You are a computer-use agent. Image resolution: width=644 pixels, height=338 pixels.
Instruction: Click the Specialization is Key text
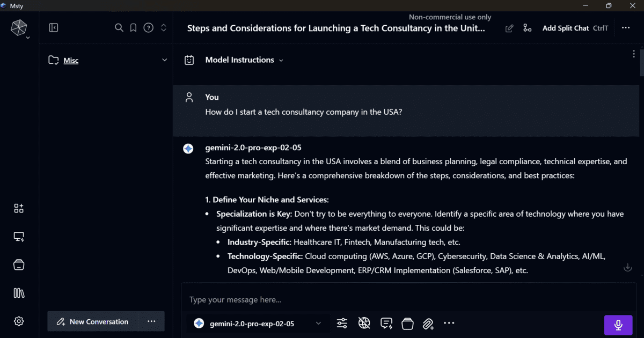254,214
